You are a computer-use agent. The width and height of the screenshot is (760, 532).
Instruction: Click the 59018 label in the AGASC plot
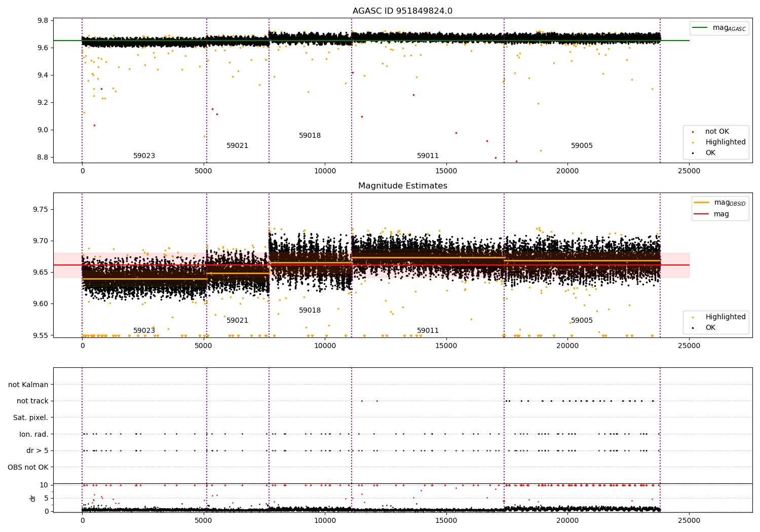click(310, 136)
